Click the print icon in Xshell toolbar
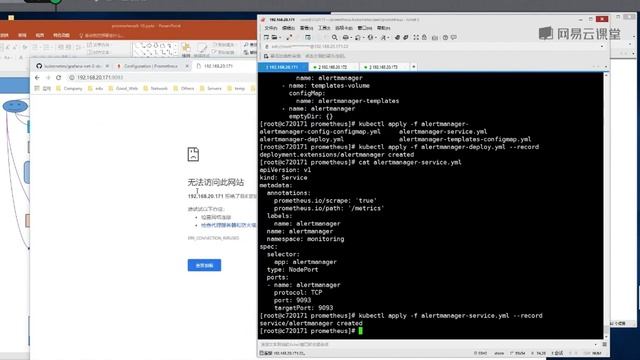This screenshot has height=360, width=640. click(346, 37)
